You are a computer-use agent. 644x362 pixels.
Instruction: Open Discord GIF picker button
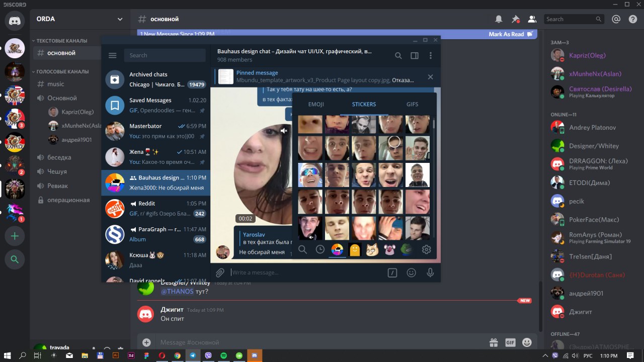coord(510,342)
